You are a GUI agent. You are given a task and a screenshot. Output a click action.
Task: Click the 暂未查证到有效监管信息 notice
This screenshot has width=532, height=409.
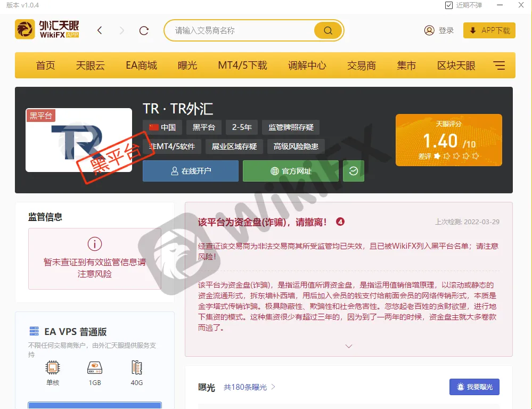click(x=95, y=268)
